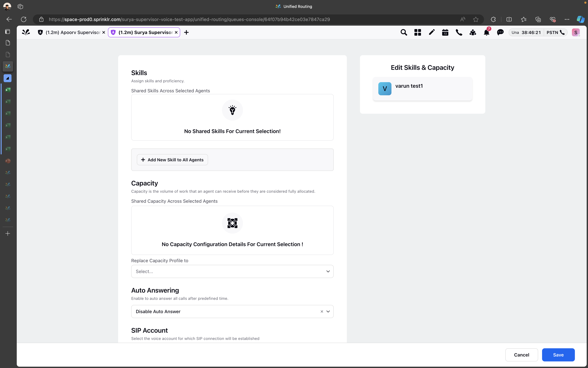Add a new Sprinklr tab with plus
The height and width of the screenshot is (368, 588).
[x=186, y=32]
